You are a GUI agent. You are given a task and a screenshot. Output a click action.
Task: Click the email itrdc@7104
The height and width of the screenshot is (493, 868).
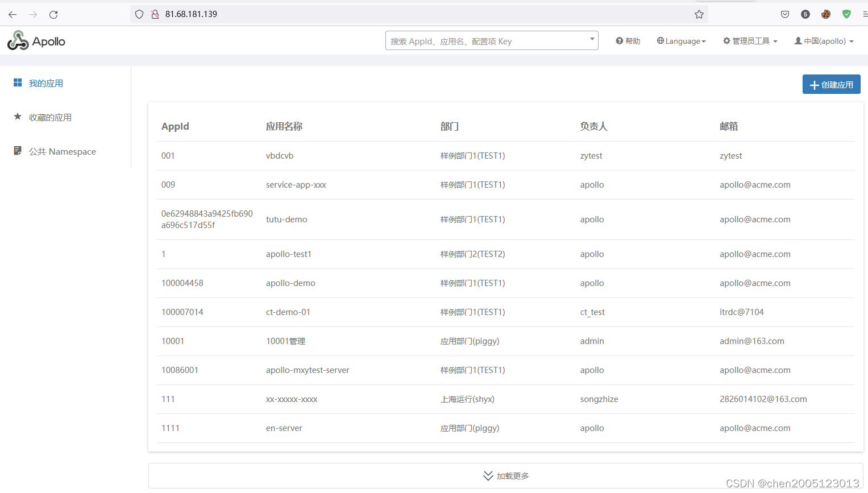point(742,312)
